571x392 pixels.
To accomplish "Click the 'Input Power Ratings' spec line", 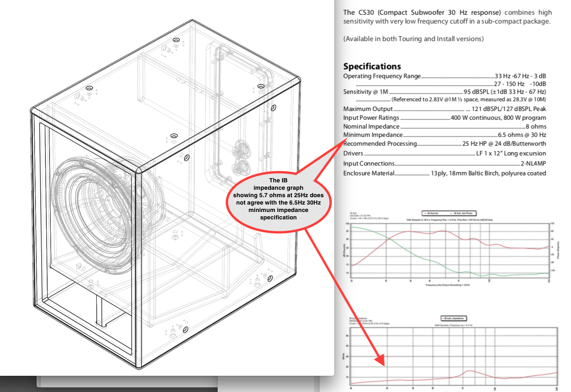I will tap(445, 118).
